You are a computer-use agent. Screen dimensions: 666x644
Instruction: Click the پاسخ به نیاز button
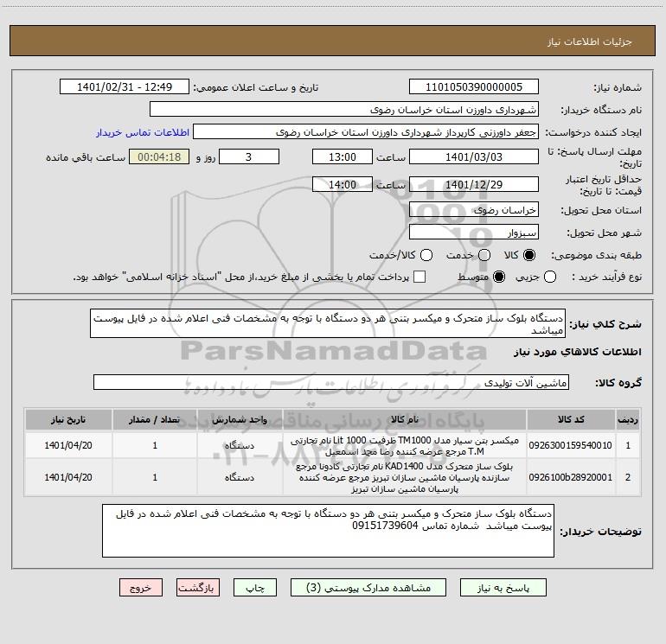503,588
